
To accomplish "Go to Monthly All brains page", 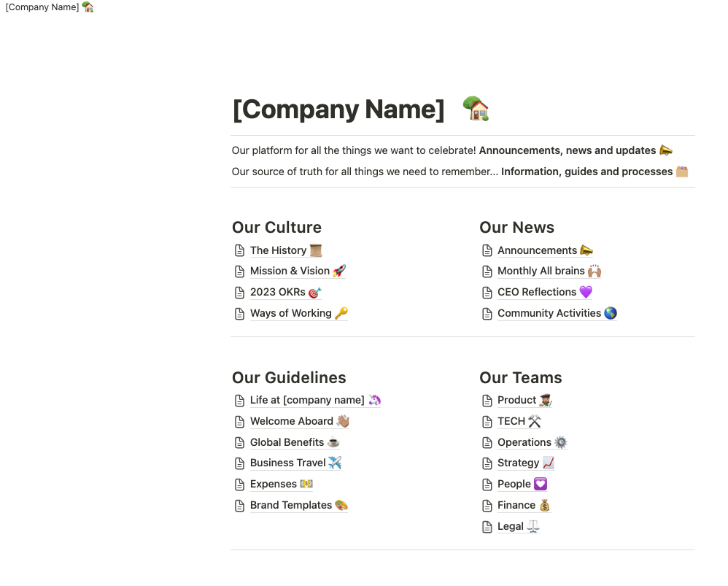I will tap(541, 271).
